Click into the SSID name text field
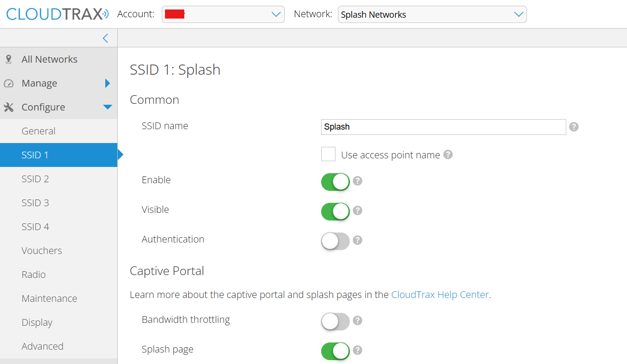Viewport: 627px width, 364px height. click(x=443, y=127)
